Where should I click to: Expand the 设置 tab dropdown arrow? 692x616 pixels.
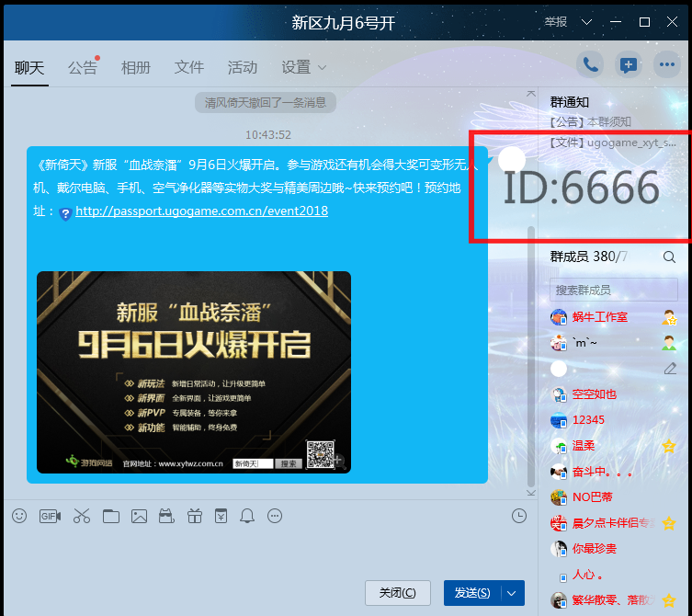tap(323, 67)
